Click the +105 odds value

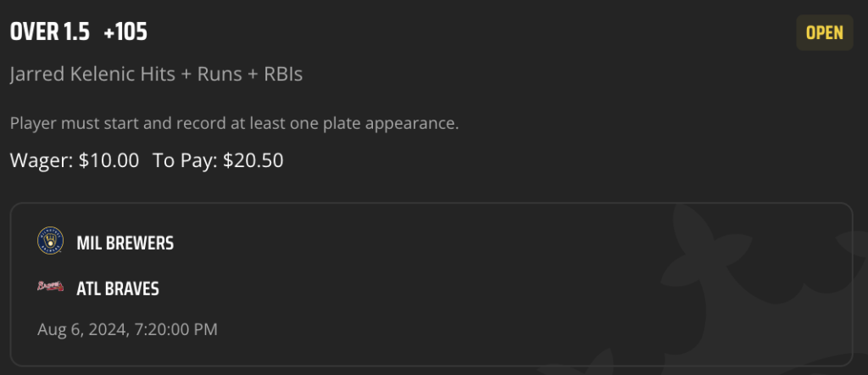(x=125, y=33)
